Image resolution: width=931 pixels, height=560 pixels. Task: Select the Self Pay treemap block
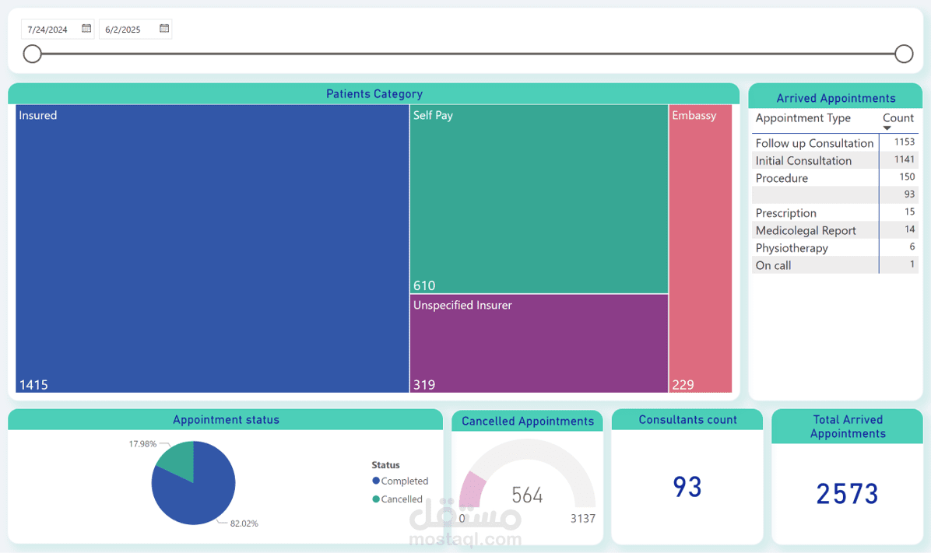[x=539, y=199]
